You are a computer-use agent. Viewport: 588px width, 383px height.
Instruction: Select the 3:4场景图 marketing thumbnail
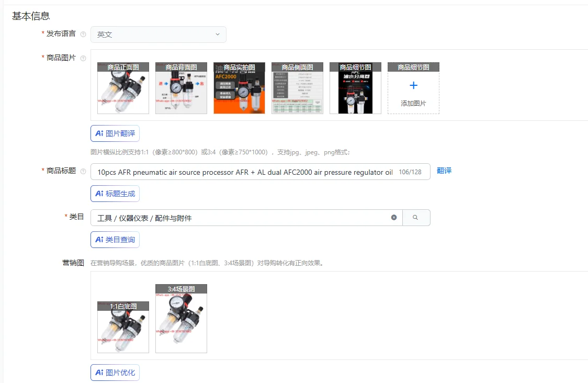point(181,319)
